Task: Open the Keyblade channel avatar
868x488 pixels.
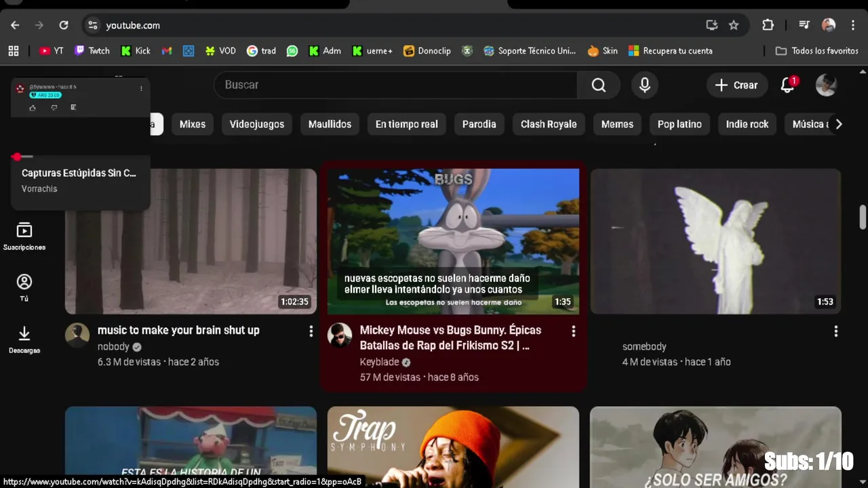Action: pyautogui.click(x=340, y=335)
